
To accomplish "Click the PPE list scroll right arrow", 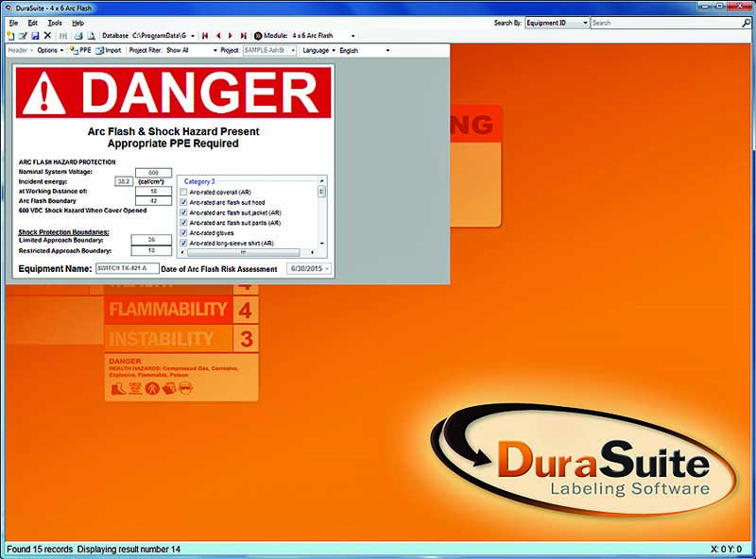I will coord(312,252).
